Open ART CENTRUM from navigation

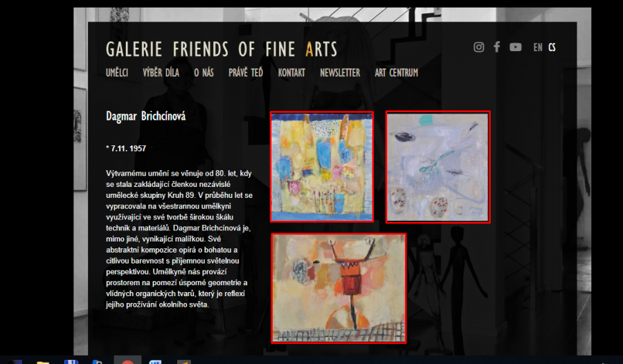point(397,73)
